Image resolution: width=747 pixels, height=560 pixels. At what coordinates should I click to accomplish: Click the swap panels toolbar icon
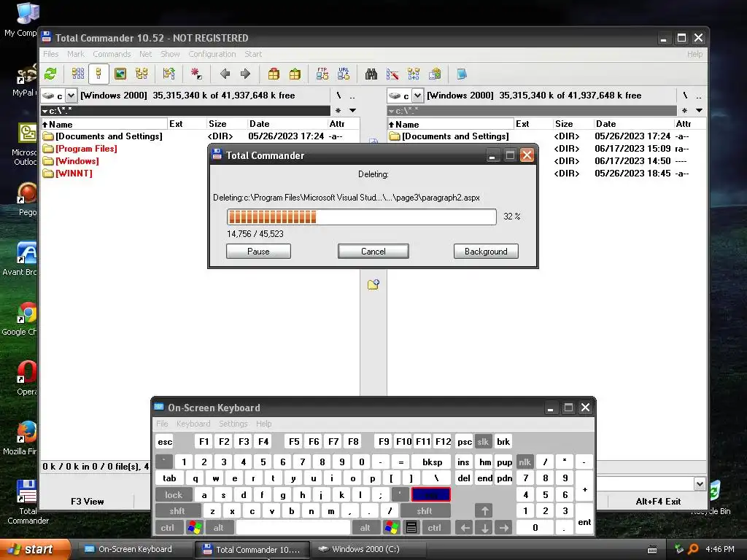coord(169,74)
